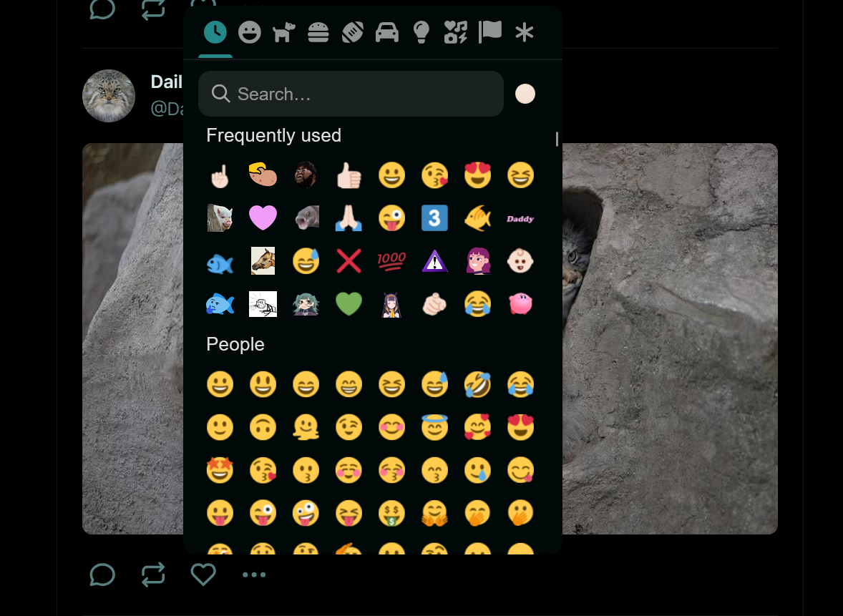
Task: Insert the pink heart emoji
Action: pyautogui.click(x=263, y=218)
